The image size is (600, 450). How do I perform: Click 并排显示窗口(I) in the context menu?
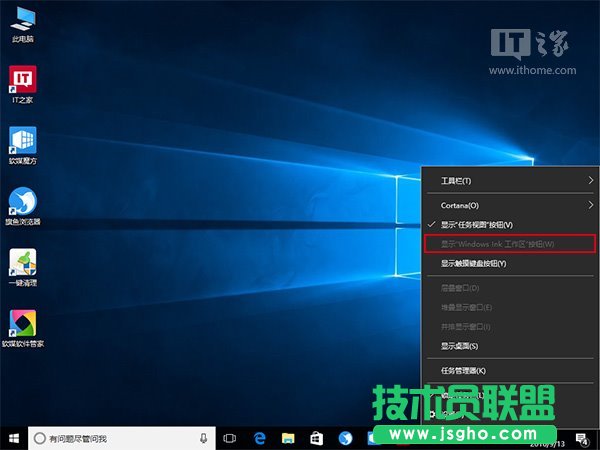[510, 326]
